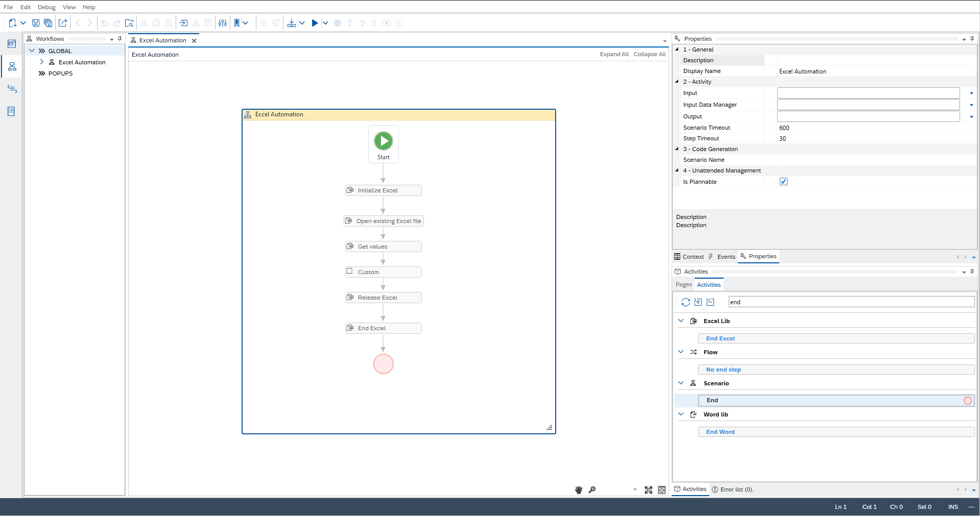Click the Import arrow-into-box toolbar icon
The width and height of the screenshot is (980, 516).
[x=183, y=23]
